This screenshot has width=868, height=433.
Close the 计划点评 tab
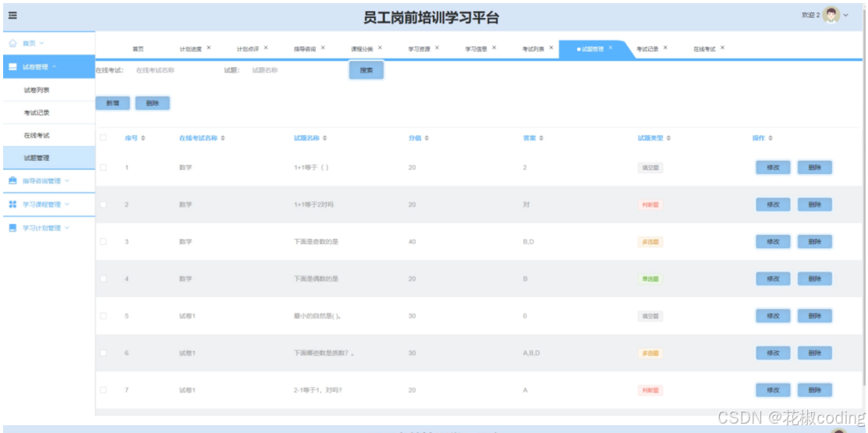[266, 48]
